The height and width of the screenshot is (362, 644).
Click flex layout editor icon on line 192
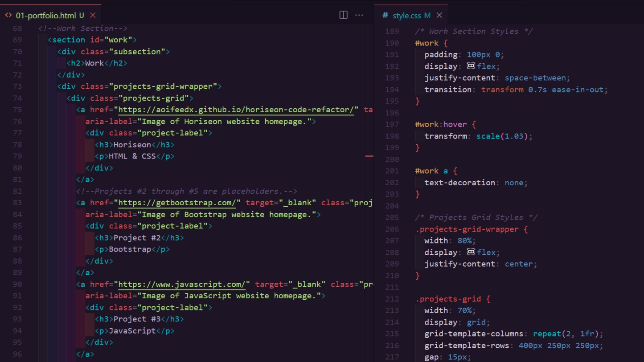[x=471, y=66]
